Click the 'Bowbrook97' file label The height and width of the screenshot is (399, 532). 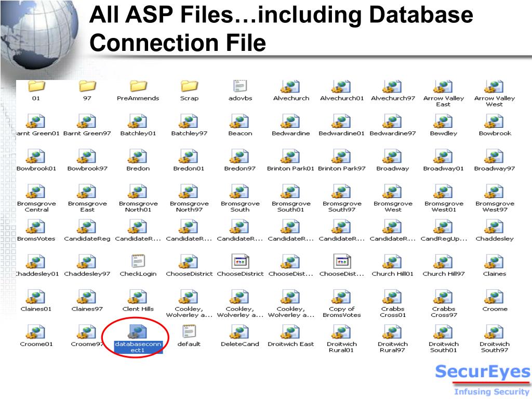pos(87,168)
